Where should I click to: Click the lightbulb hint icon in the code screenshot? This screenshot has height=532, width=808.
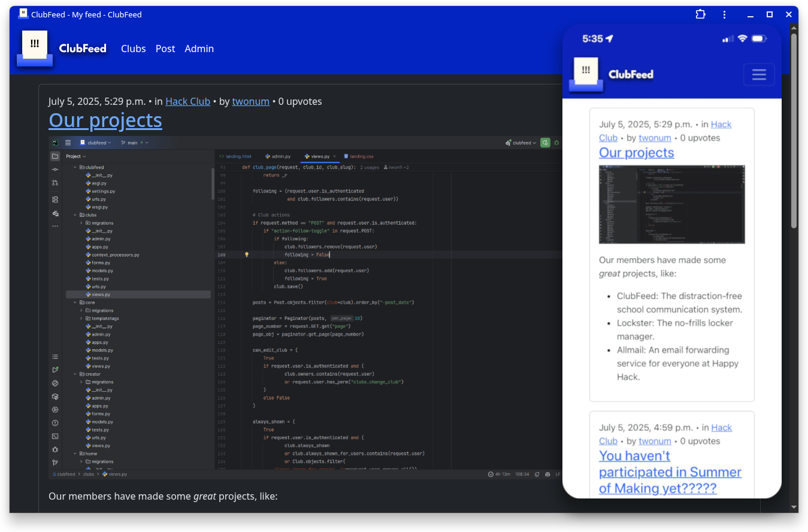tap(246, 255)
